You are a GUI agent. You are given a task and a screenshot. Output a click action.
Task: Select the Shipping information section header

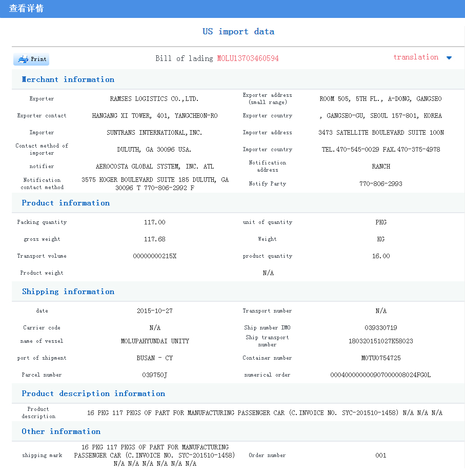[68, 292]
